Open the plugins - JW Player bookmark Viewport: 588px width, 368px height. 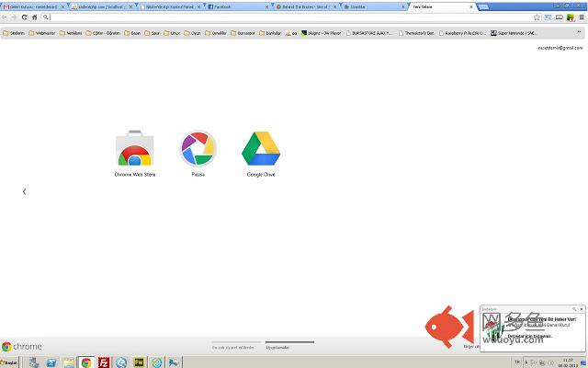pyautogui.click(x=322, y=33)
